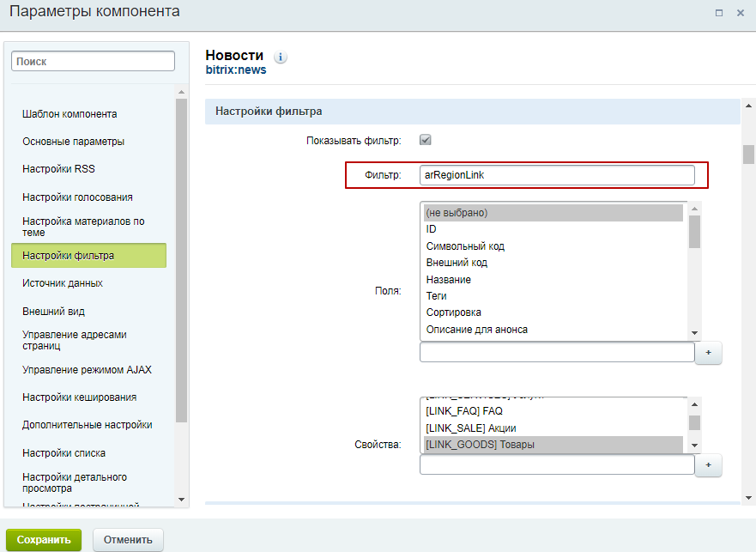Go to Внешний вид section

pyautogui.click(x=53, y=312)
